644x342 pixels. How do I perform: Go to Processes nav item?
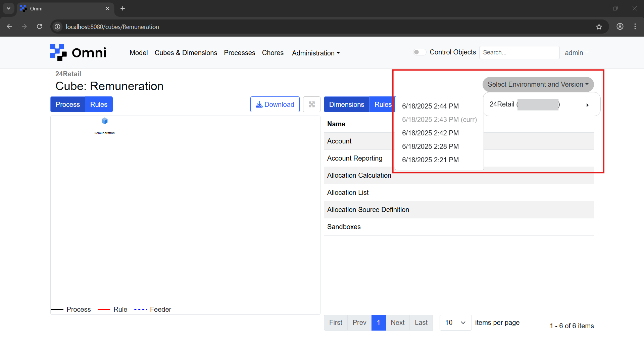click(x=239, y=53)
